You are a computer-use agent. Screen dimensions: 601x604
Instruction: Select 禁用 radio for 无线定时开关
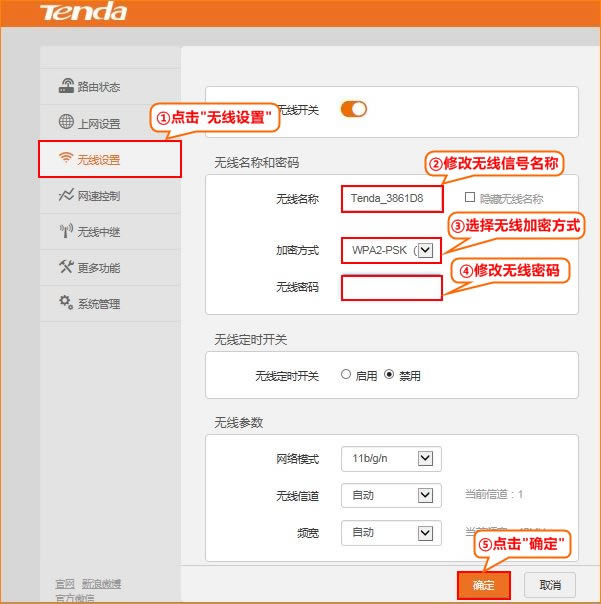(389, 374)
